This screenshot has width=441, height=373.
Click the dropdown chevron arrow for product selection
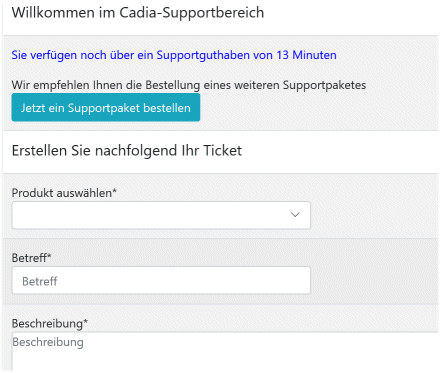click(295, 215)
